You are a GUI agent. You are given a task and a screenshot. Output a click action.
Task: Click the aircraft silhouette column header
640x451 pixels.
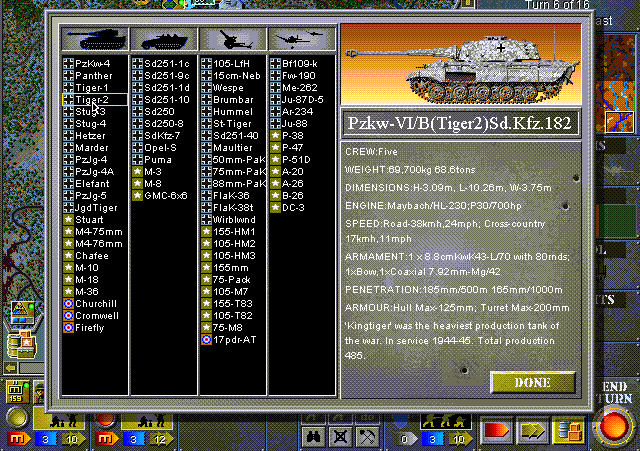pos(301,40)
